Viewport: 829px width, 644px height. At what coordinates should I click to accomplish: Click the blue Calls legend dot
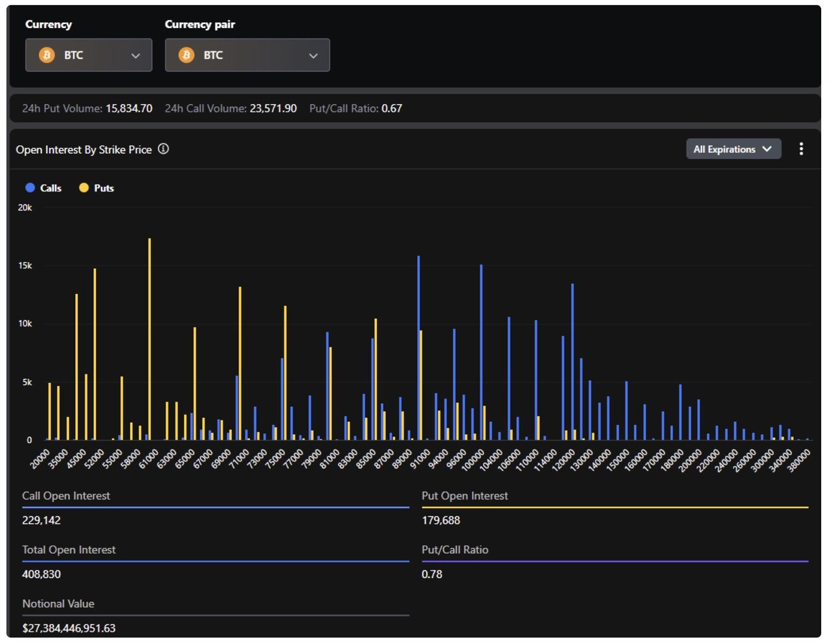click(x=30, y=188)
